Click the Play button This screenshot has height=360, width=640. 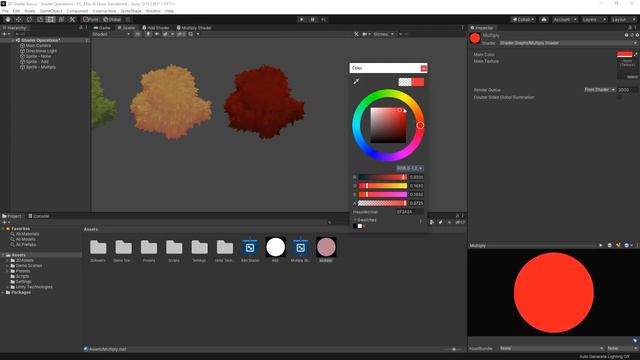pyautogui.click(x=302, y=19)
